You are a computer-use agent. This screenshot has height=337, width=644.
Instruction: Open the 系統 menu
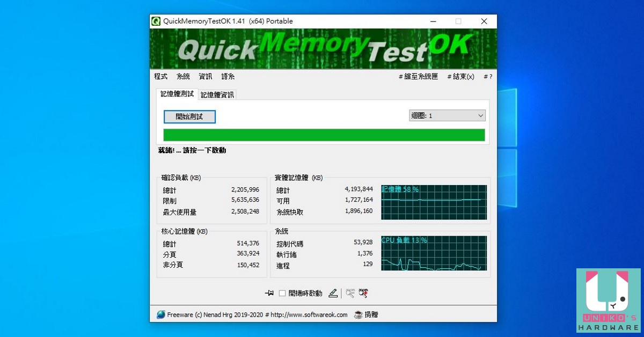(183, 77)
